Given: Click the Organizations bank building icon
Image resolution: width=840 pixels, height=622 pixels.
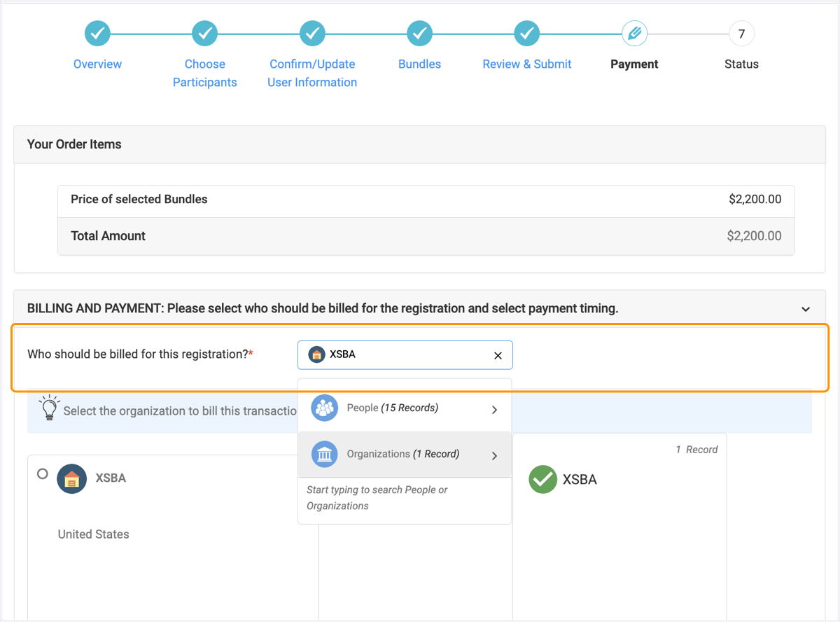Looking at the screenshot, I should pos(324,455).
